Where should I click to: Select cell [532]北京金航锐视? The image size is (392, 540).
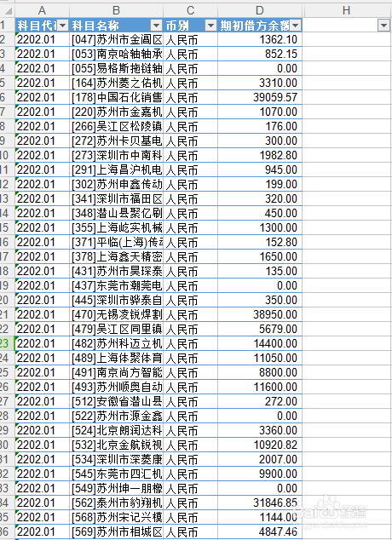coord(116,445)
